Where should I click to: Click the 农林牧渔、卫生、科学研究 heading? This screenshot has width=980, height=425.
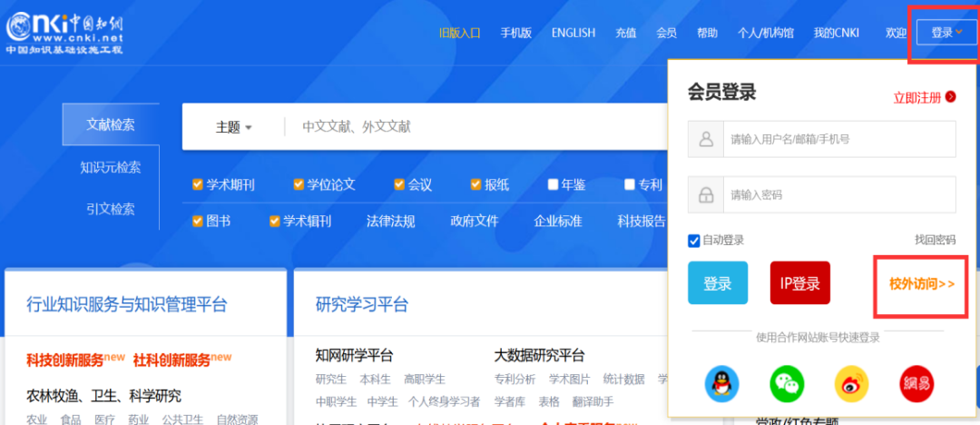103,396
